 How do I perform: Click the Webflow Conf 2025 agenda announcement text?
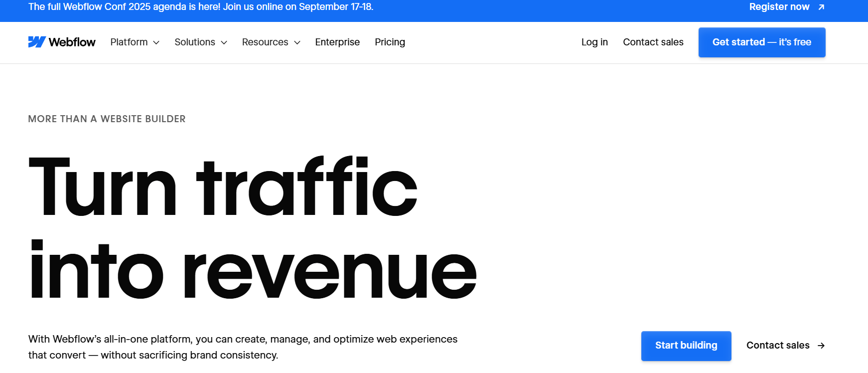click(201, 7)
